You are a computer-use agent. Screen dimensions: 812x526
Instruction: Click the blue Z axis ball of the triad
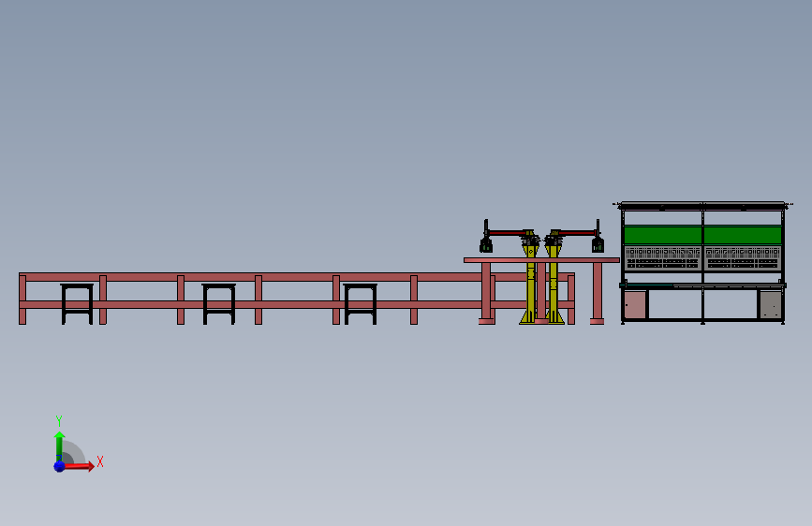[60, 466]
